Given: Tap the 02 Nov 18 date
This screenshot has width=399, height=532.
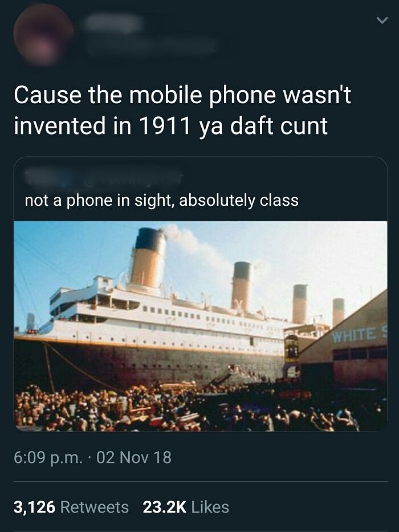Looking at the screenshot, I should pyautogui.click(x=134, y=457).
